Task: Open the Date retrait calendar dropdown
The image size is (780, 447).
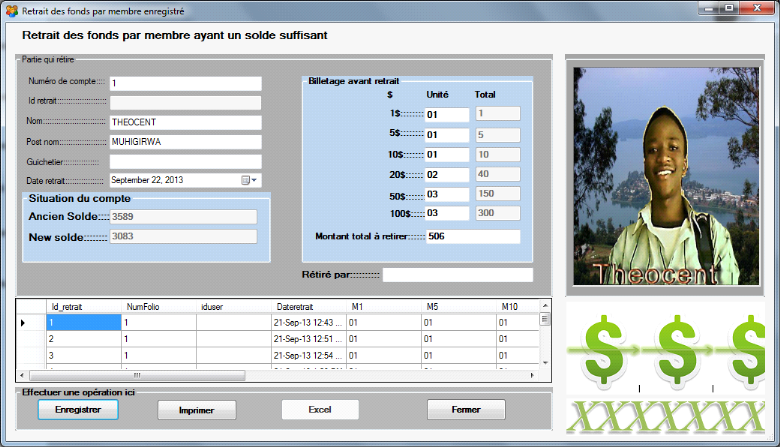Action: pos(249,180)
